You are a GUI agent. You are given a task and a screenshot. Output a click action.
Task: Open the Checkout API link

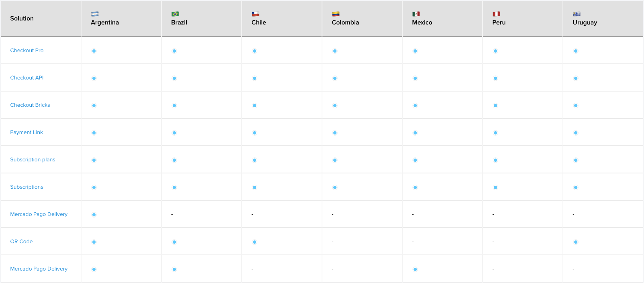pos(27,78)
